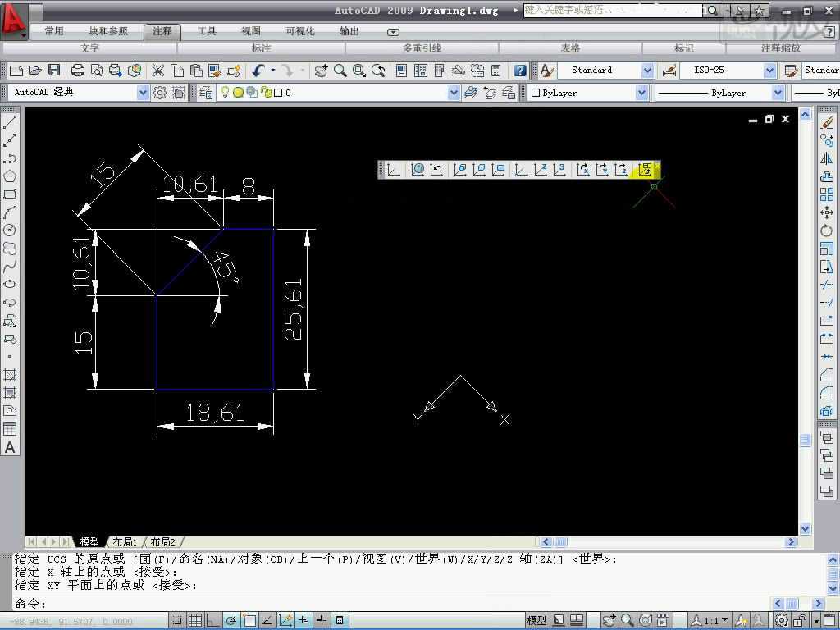Click the Apply UCS icon highlighted yellow
Viewport: 840px width, 630px height.
pyautogui.click(x=645, y=170)
